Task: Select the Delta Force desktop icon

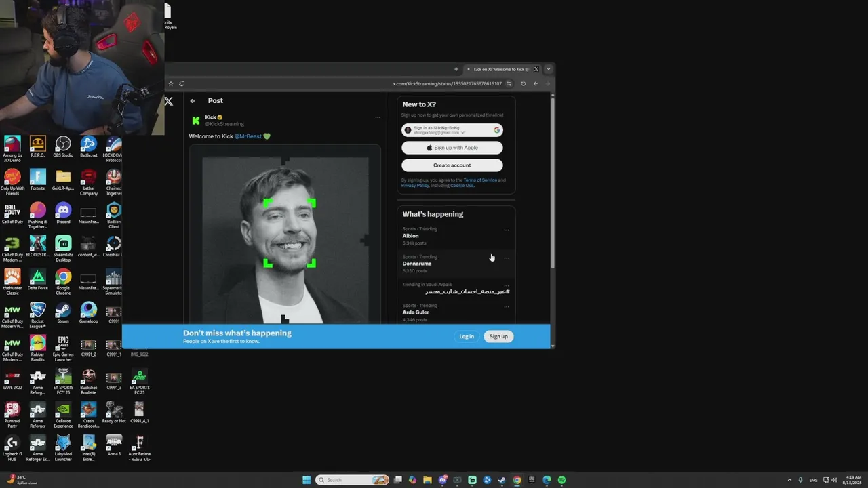Action: pos(38,280)
